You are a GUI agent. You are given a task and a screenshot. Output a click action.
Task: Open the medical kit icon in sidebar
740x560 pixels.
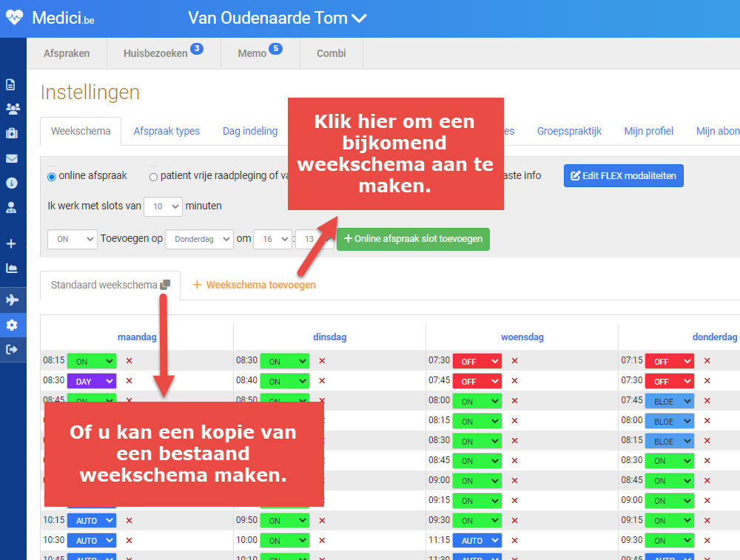[12, 133]
